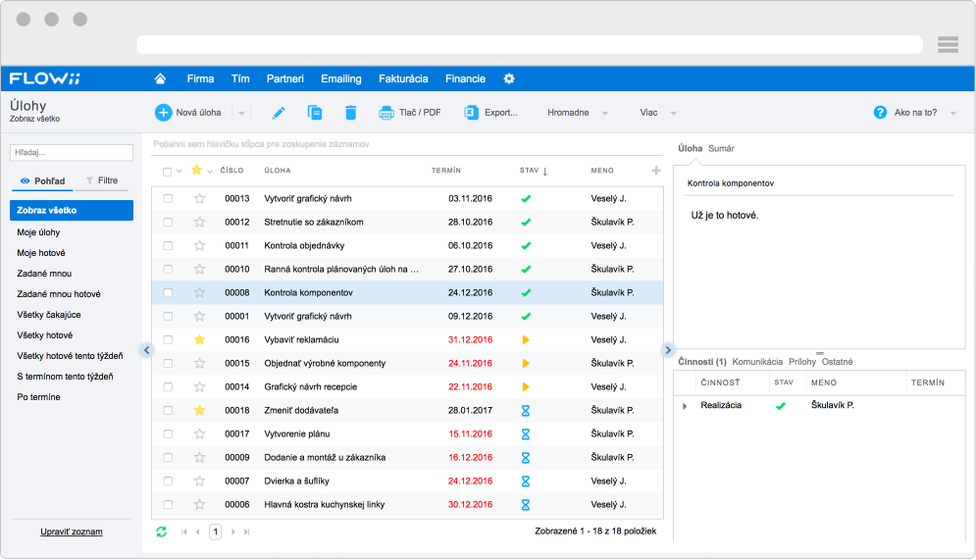Expand the Realizácia activity row
The height and width of the screenshot is (560, 976).
(685, 406)
